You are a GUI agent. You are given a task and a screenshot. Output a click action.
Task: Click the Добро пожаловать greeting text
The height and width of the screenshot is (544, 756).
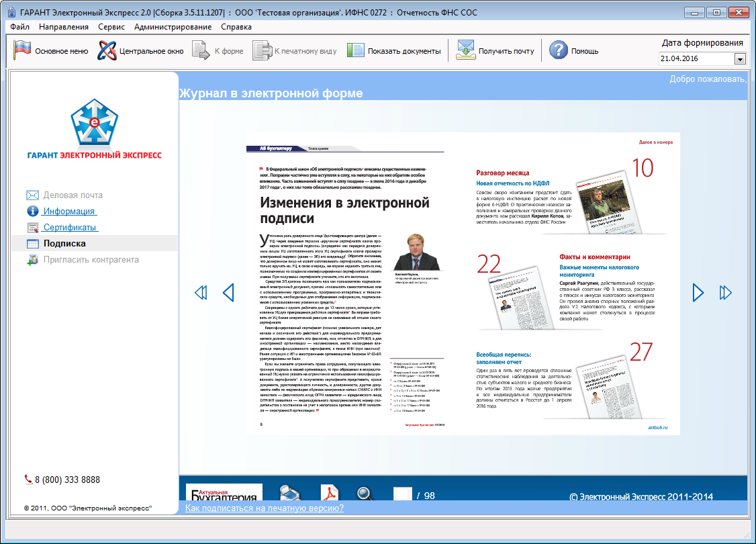click(708, 79)
